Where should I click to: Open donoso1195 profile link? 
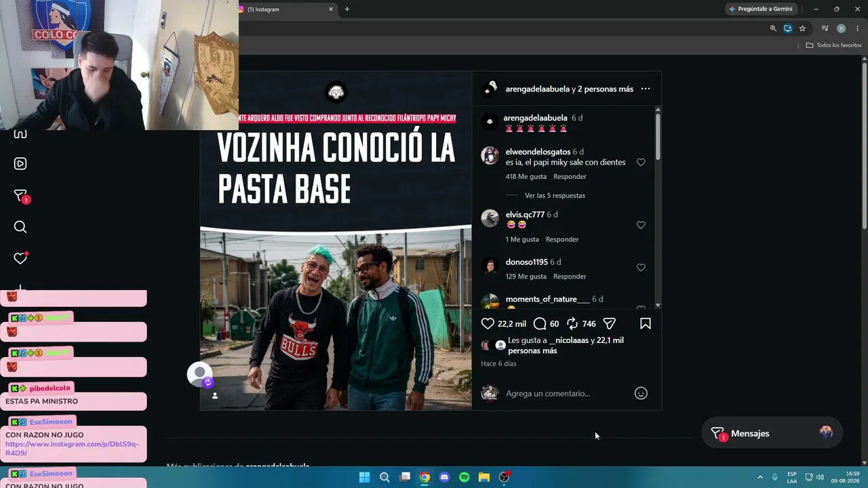(x=526, y=262)
